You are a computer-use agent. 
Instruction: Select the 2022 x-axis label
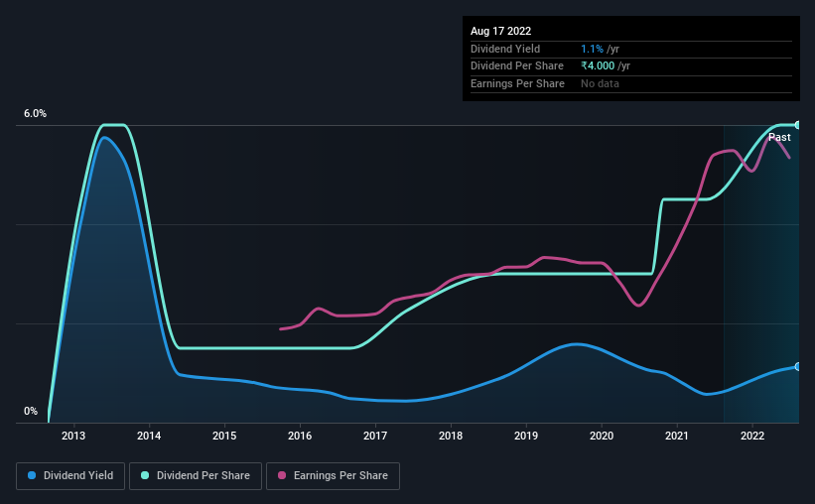point(752,436)
